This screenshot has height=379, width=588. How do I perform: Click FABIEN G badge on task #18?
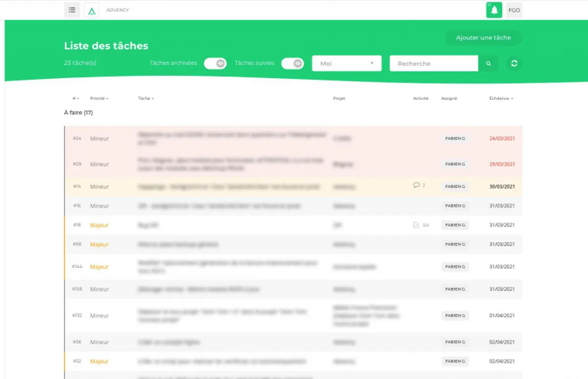pyautogui.click(x=455, y=225)
